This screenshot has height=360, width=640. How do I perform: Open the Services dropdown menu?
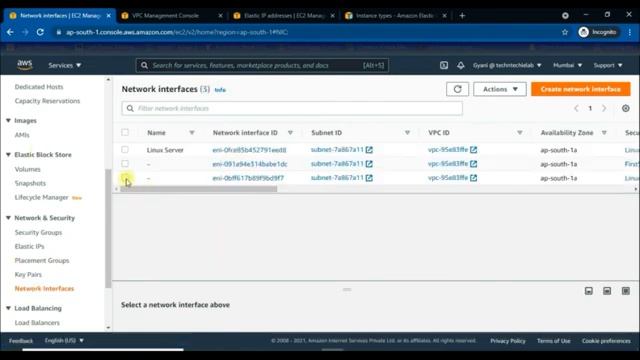pos(64,65)
